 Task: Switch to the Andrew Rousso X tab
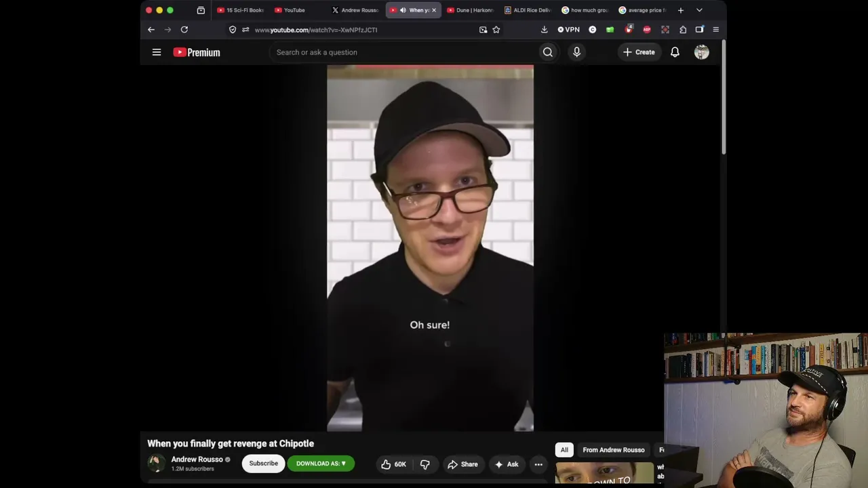(x=356, y=10)
